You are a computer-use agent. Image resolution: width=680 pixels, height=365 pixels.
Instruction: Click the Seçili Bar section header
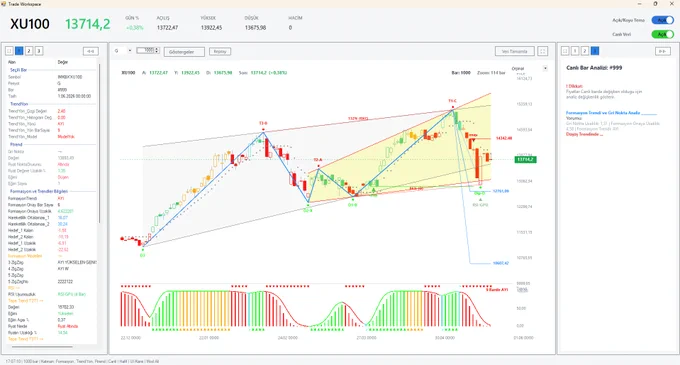[19, 70]
